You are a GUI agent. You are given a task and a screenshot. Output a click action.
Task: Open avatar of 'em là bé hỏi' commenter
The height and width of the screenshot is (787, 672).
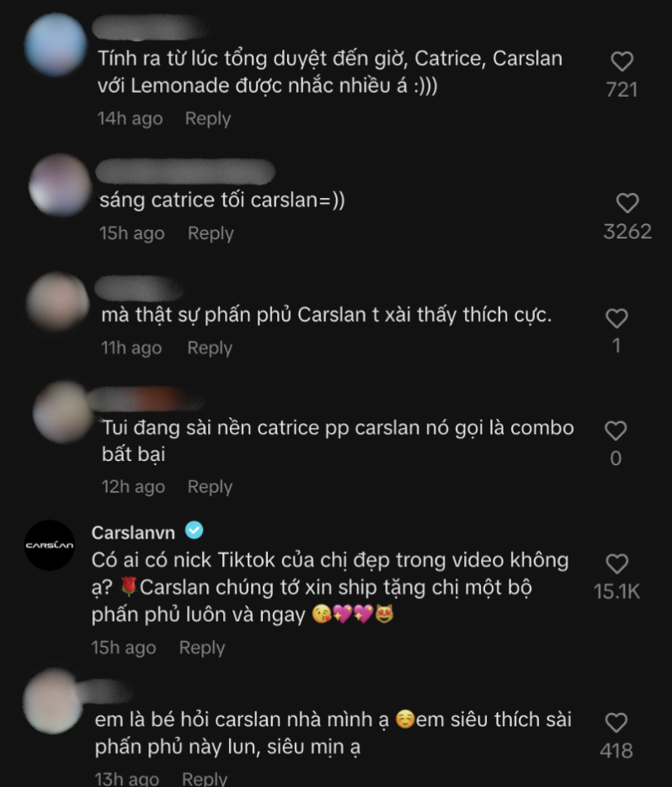coord(54,701)
